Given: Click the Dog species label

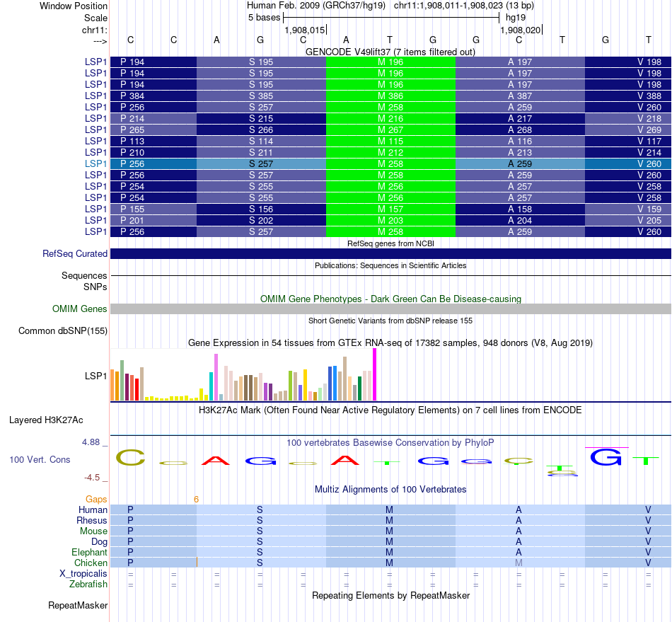Looking at the screenshot, I should (x=99, y=542).
